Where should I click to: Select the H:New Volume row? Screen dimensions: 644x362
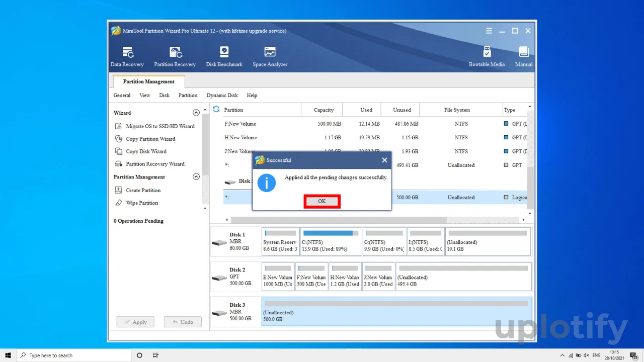tap(375, 137)
